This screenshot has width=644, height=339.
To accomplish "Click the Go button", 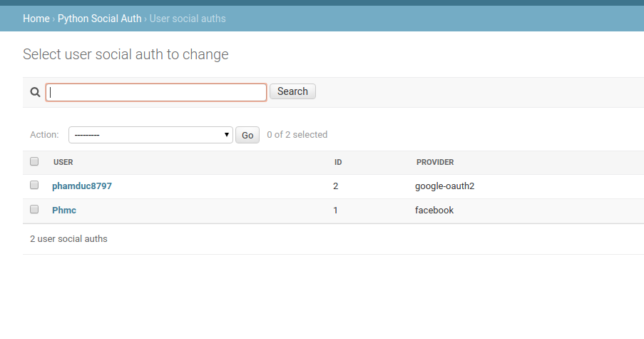I will click(x=247, y=135).
